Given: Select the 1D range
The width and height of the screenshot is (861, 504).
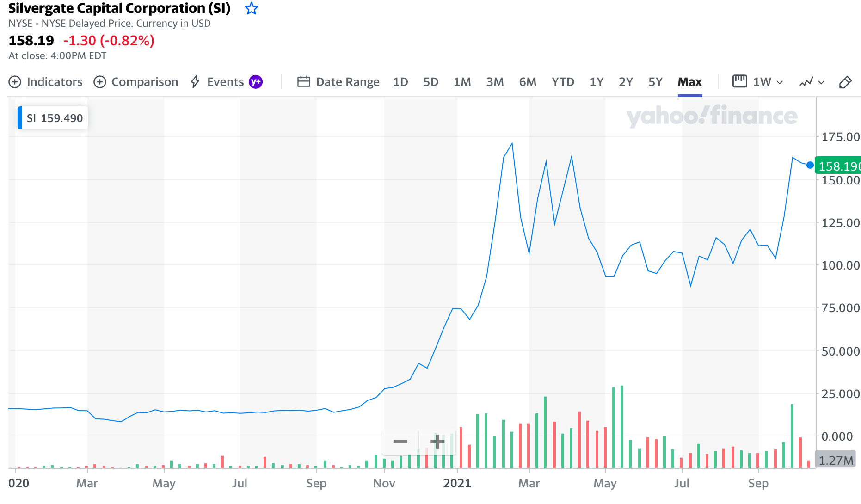Looking at the screenshot, I should 400,82.
